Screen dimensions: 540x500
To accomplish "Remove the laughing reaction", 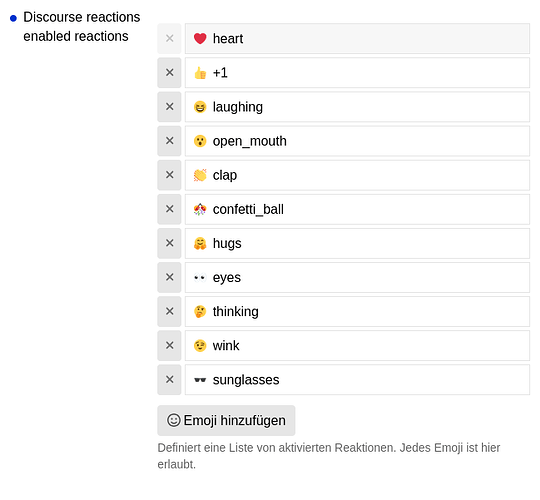I will [x=169, y=107].
